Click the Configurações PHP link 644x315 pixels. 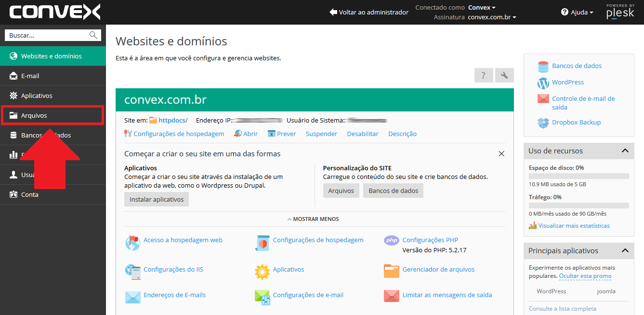coord(430,240)
